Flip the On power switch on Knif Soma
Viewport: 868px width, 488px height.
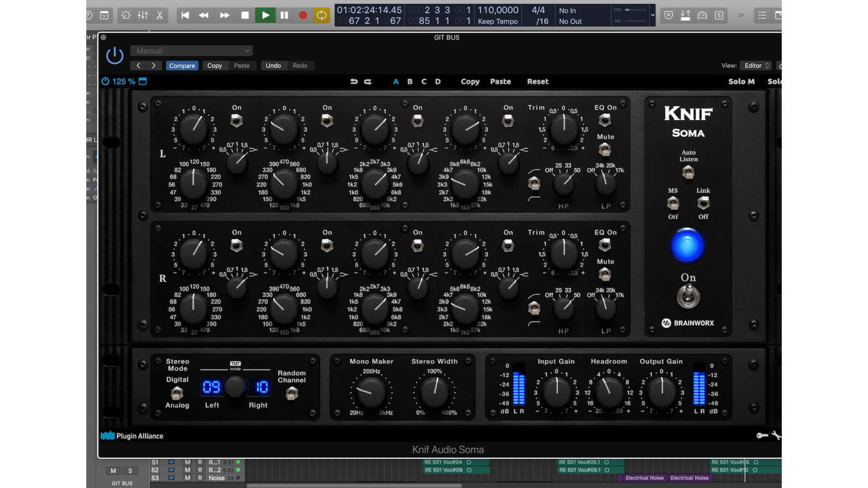pos(687,297)
